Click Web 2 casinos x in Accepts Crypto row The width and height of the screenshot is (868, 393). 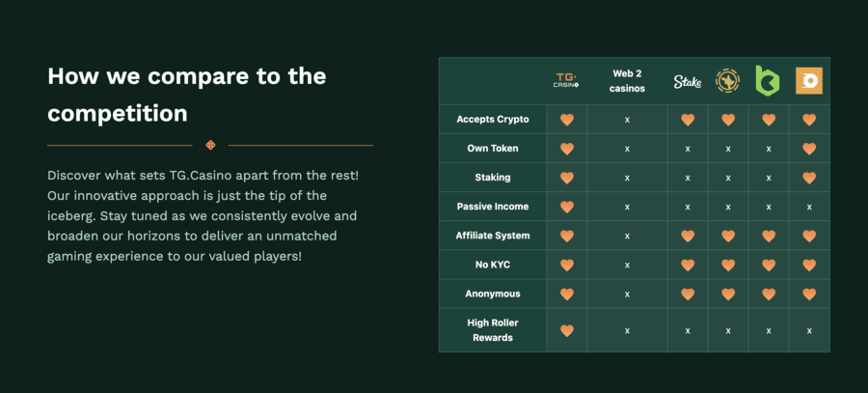[627, 120]
